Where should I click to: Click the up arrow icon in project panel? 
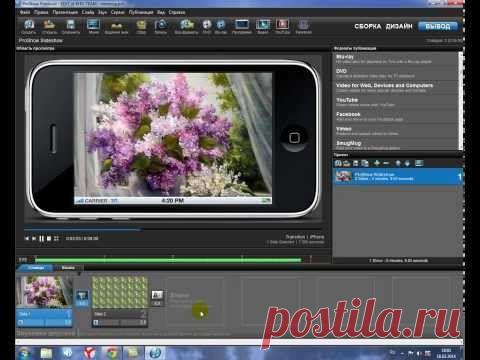tap(398, 163)
